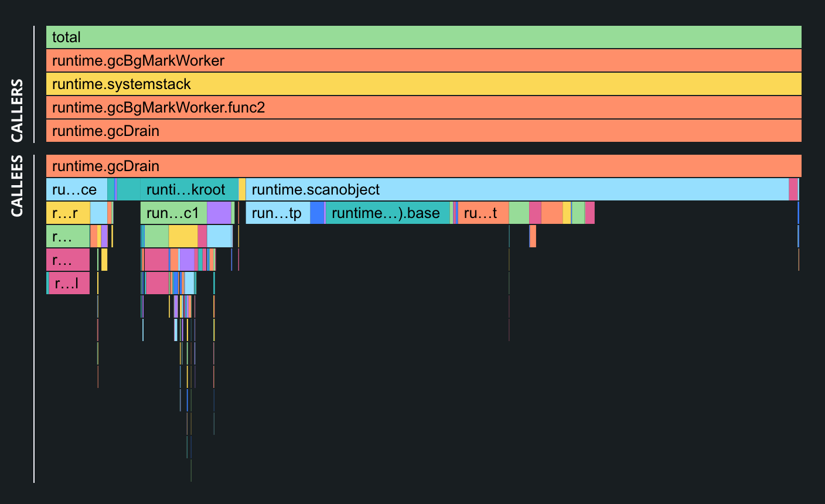Select the pink 'r…' frame above 'r…l'

[x=68, y=260]
